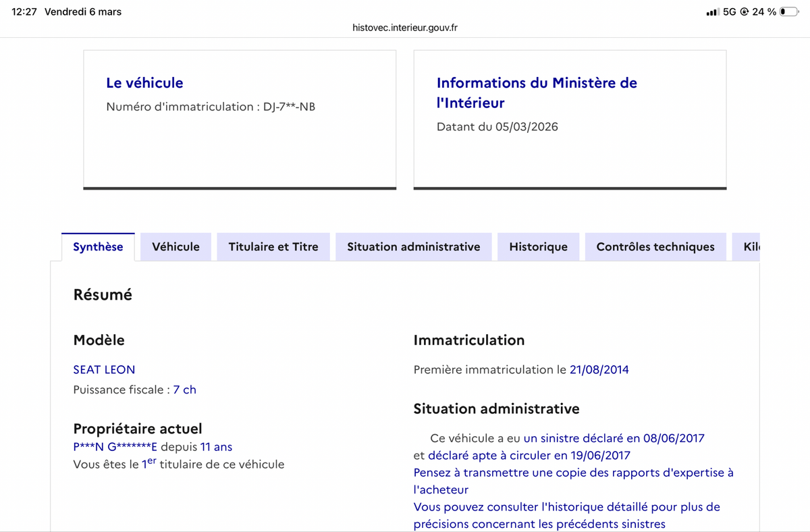Image resolution: width=810 pixels, height=532 pixels.
Task: Click the SEAT LEON model name
Action: (104, 369)
